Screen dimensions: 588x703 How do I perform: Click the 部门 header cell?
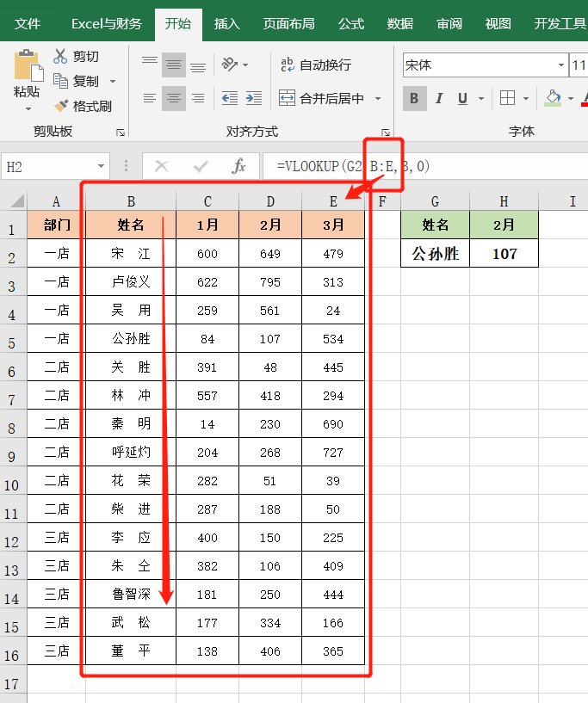56,225
